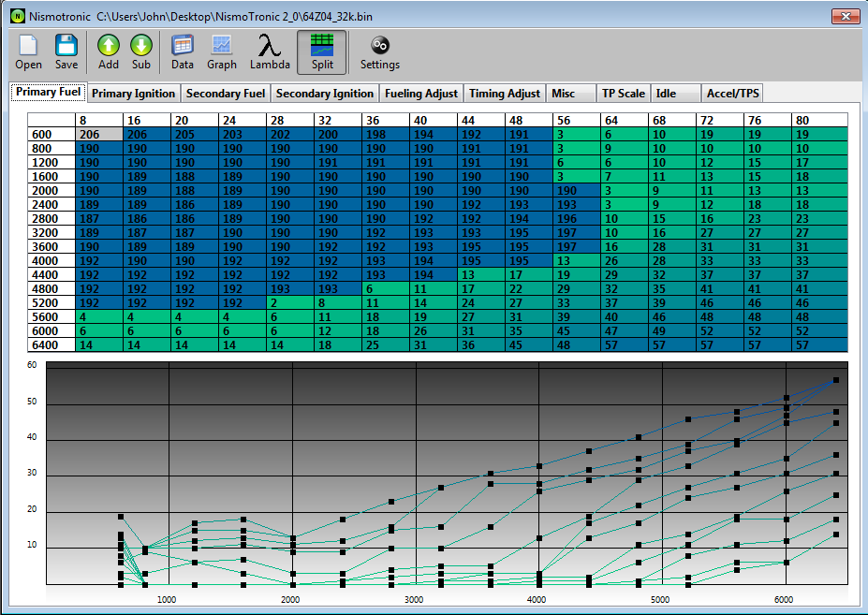This screenshot has width=868, height=615.
Task: Click the Nismotronic app icon in title bar
Action: pyautogui.click(x=17, y=16)
